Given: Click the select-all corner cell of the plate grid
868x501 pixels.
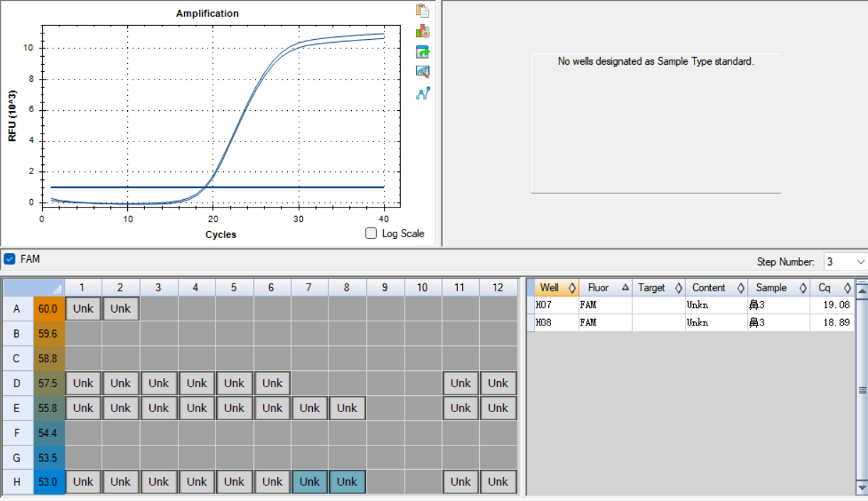Looking at the screenshot, I should click(33, 288).
